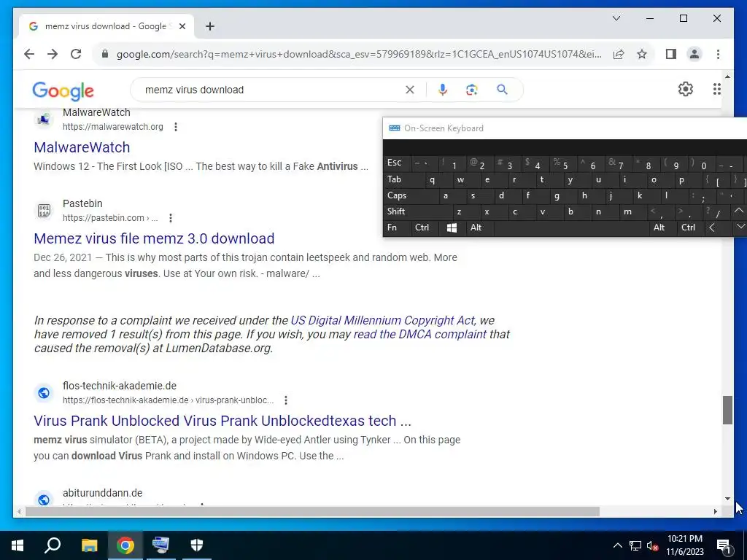Open MalwareWatch result link

pos(82,147)
